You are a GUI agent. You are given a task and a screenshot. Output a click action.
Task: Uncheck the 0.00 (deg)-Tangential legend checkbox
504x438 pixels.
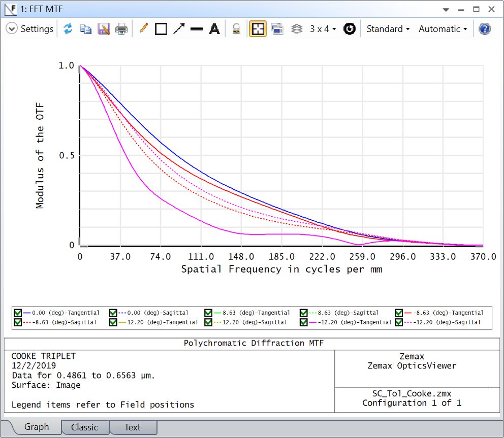(x=18, y=313)
